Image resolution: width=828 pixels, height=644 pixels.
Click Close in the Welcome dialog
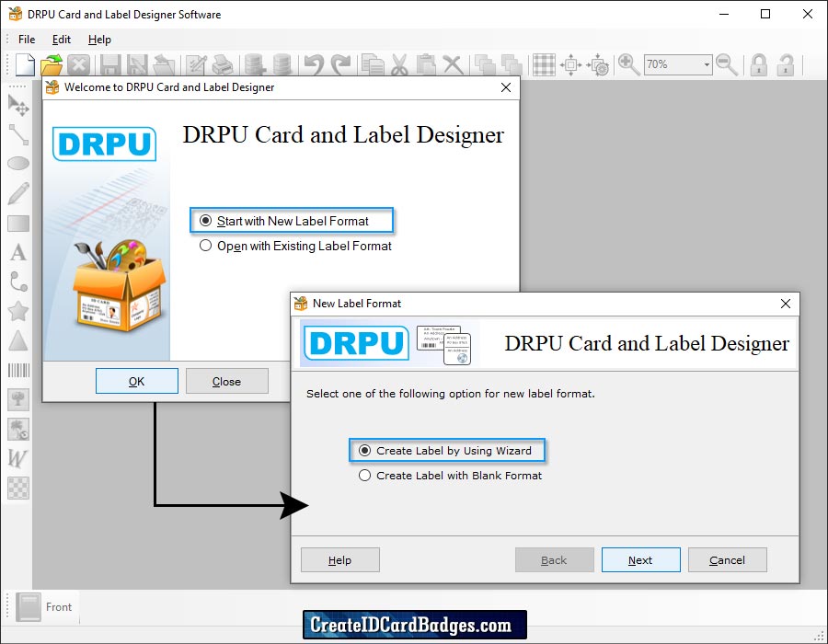(226, 381)
